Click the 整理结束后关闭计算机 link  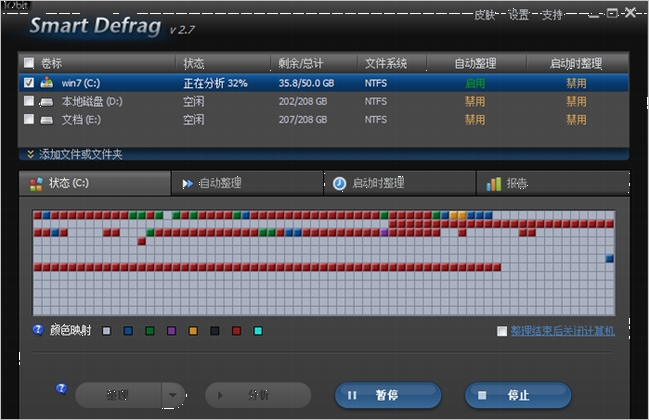coord(562,331)
